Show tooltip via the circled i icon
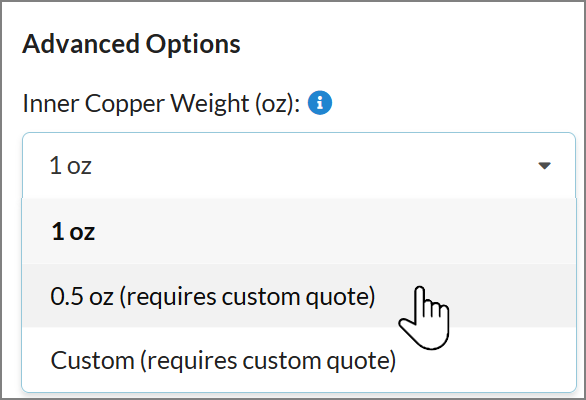This screenshot has width=586, height=400. 320,103
